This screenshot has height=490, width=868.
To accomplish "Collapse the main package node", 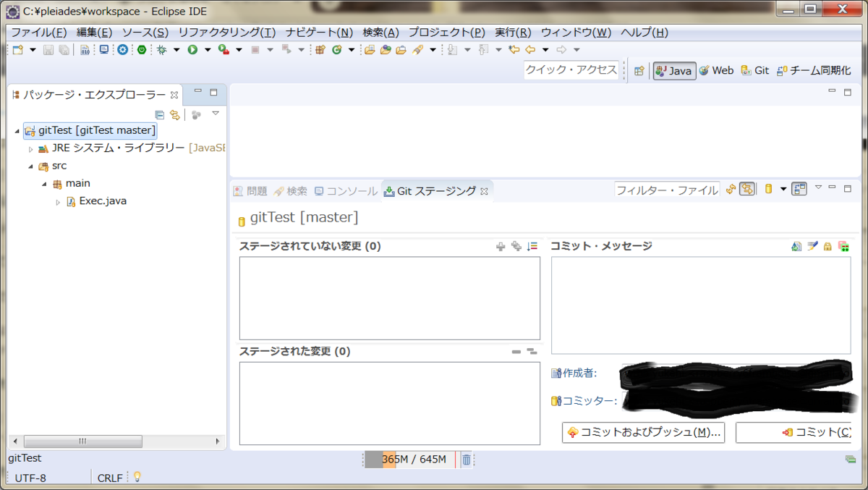I will tap(44, 184).
